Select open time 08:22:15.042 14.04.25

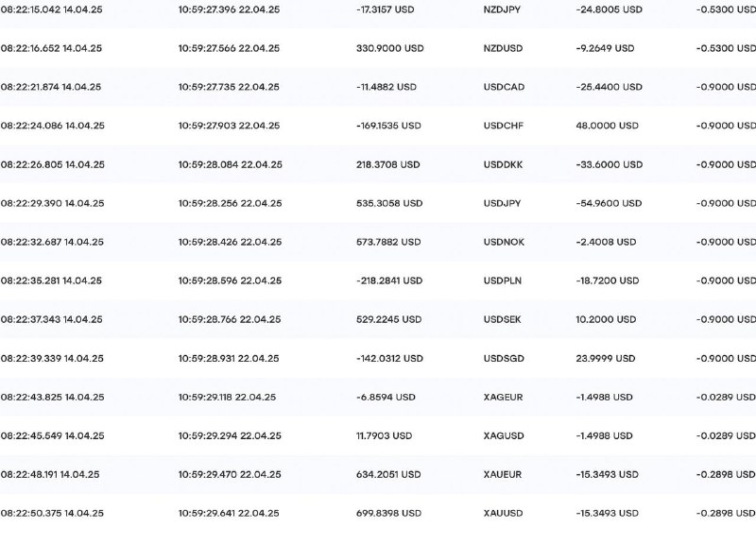52,9
